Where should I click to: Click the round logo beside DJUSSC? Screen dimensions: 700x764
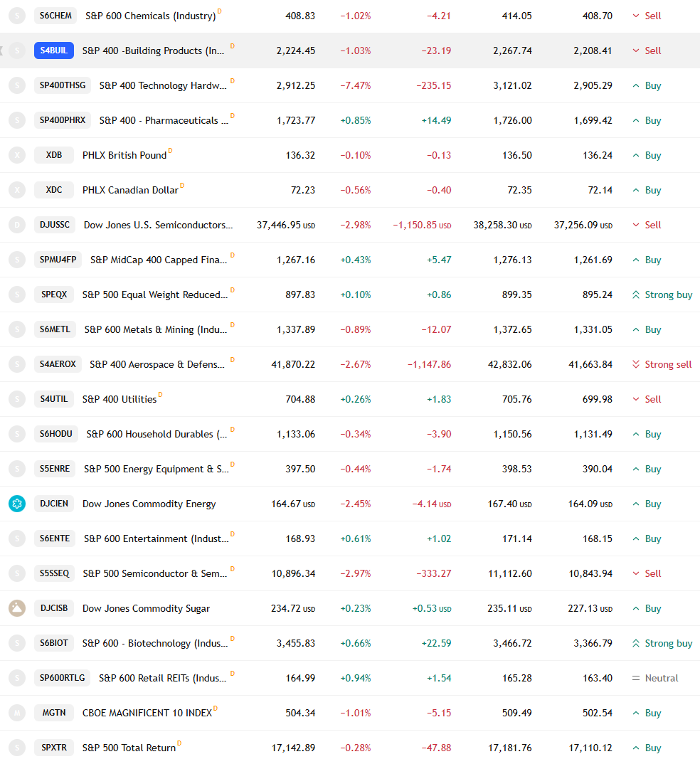click(17, 225)
